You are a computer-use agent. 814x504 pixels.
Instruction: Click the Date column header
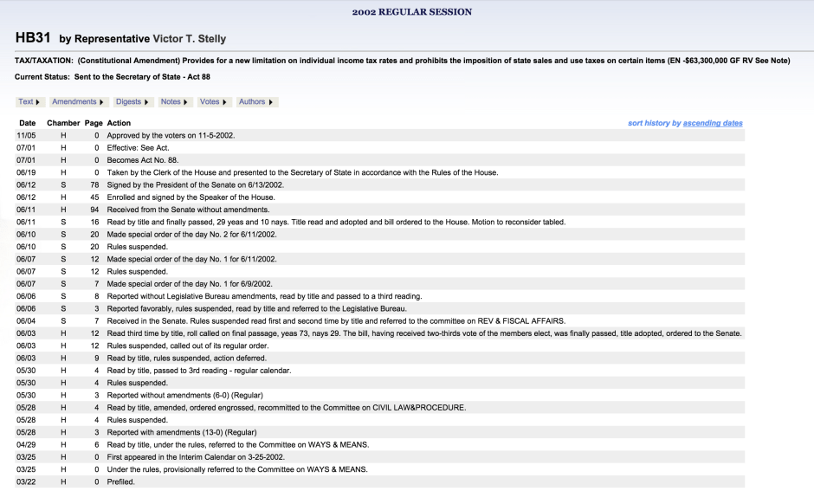[27, 122]
